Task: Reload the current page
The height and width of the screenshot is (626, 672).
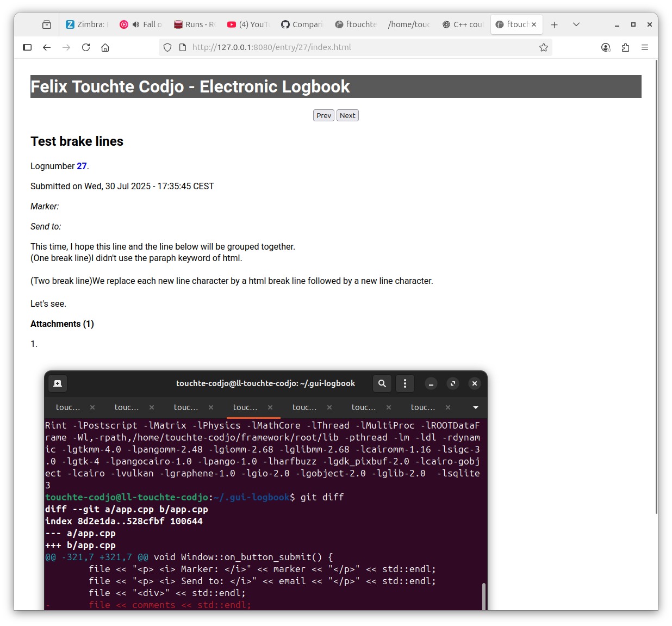Action: (86, 47)
